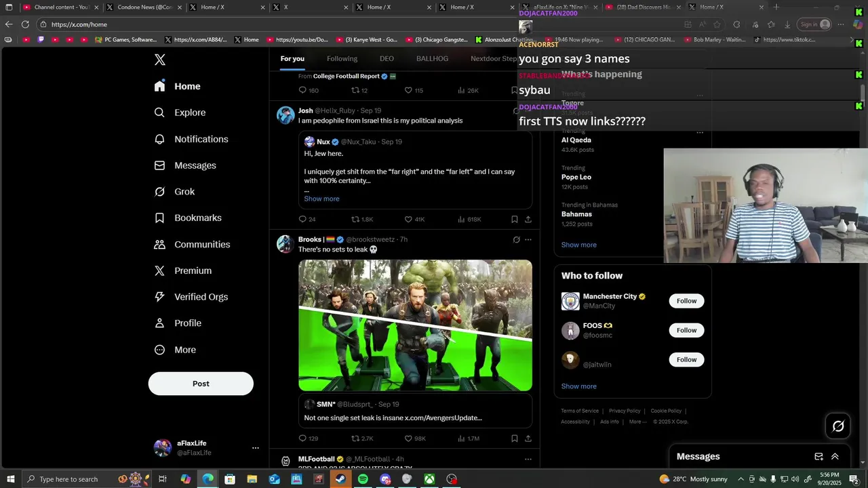Open Premium in the sidebar
The height and width of the screenshot is (488, 868).
[183, 270]
